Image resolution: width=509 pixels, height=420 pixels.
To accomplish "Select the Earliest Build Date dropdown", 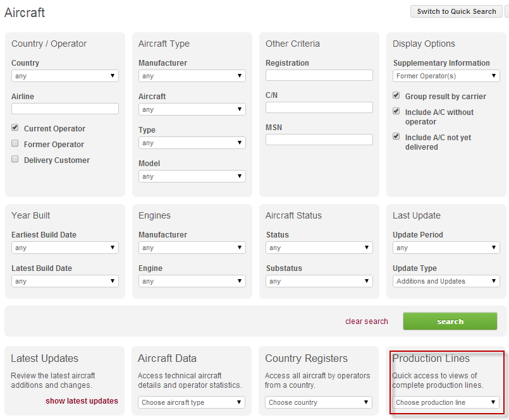I will click(65, 248).
